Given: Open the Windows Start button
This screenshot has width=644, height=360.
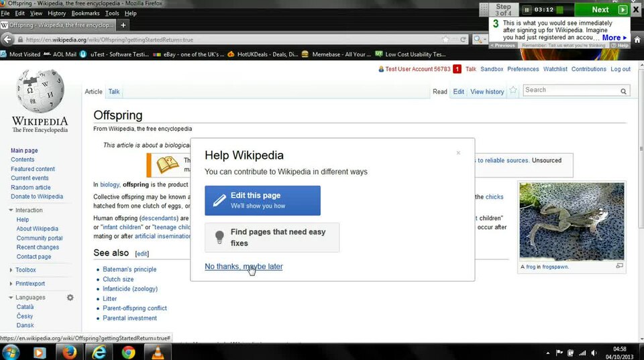Looking at the screenshot, I should coord(11,352).
